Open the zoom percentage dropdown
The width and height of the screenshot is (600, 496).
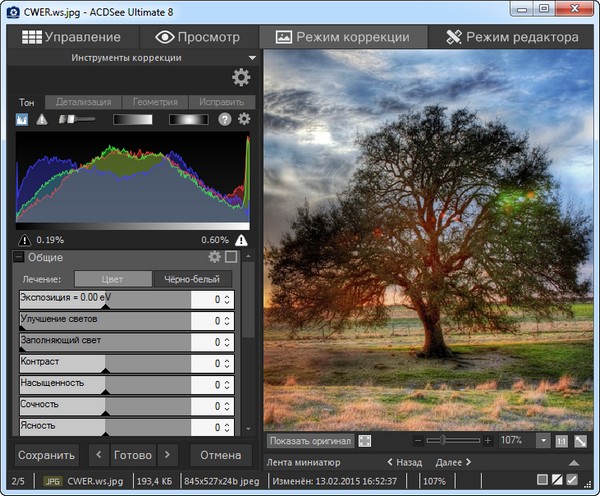tap(543, 440)
